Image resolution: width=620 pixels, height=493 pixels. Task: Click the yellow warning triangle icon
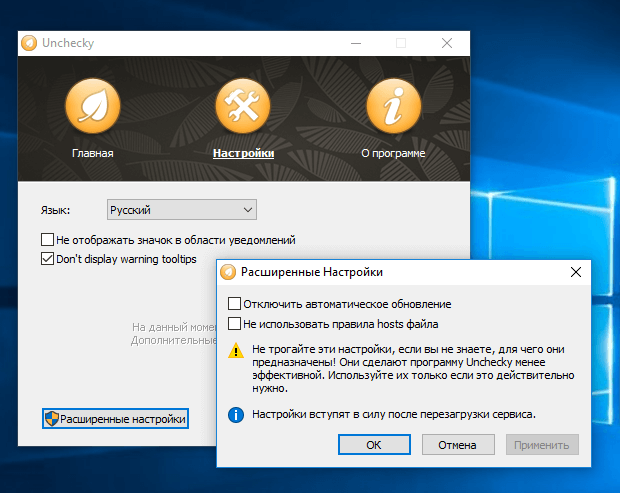pos(236,351)
